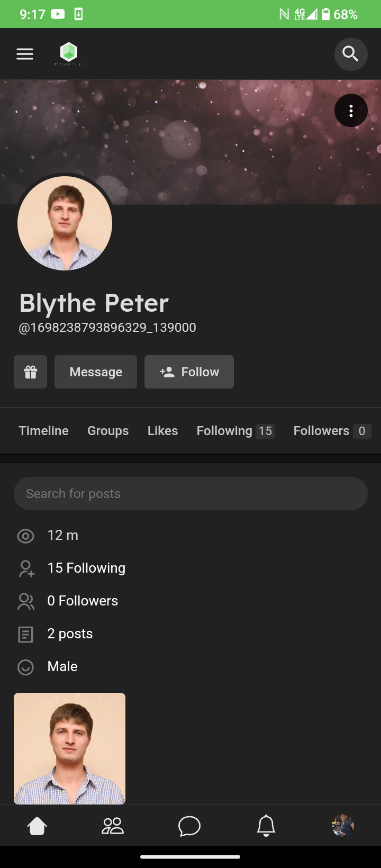Viewport: 381px width, 868px height.
Task: View the Followers 0 tab
Action: click(332, 431)
